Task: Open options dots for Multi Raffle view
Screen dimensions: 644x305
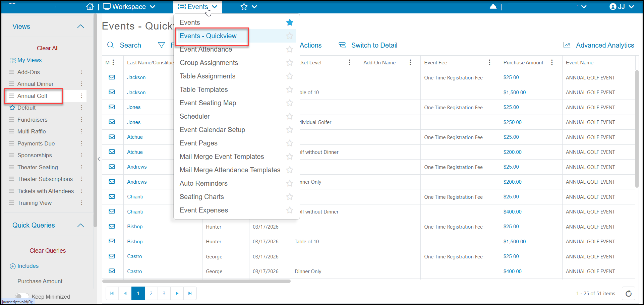Action: click(81, 131)
